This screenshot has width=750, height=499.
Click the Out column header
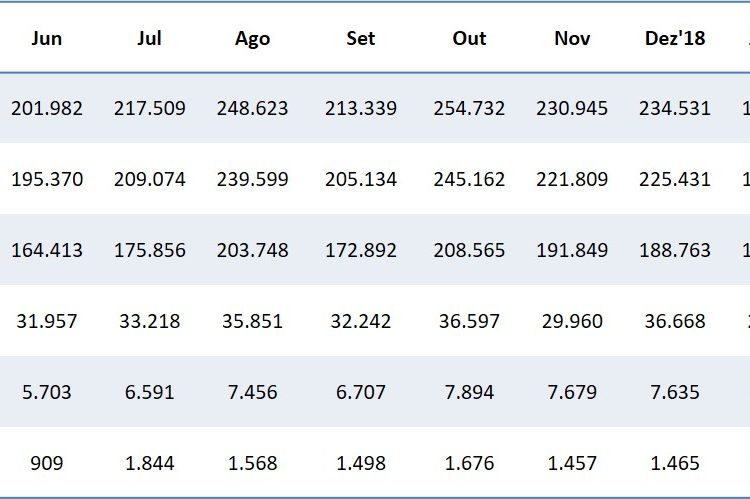[x=469, y=39]
